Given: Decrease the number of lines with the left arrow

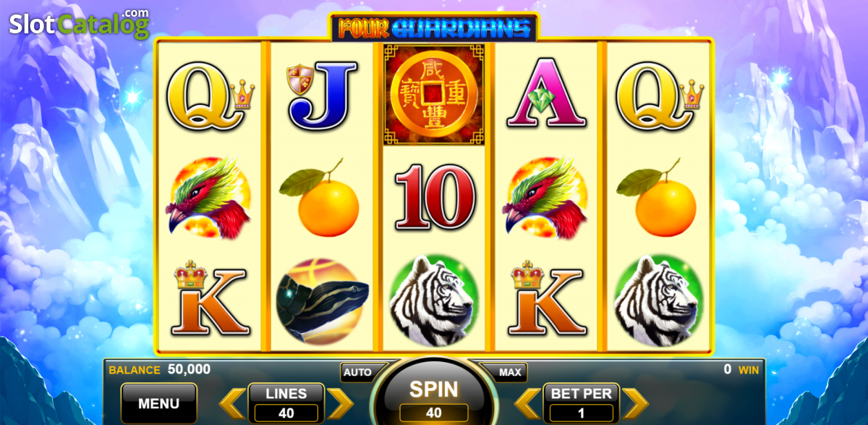Looking at the screenshot, I should click(233, 403).
